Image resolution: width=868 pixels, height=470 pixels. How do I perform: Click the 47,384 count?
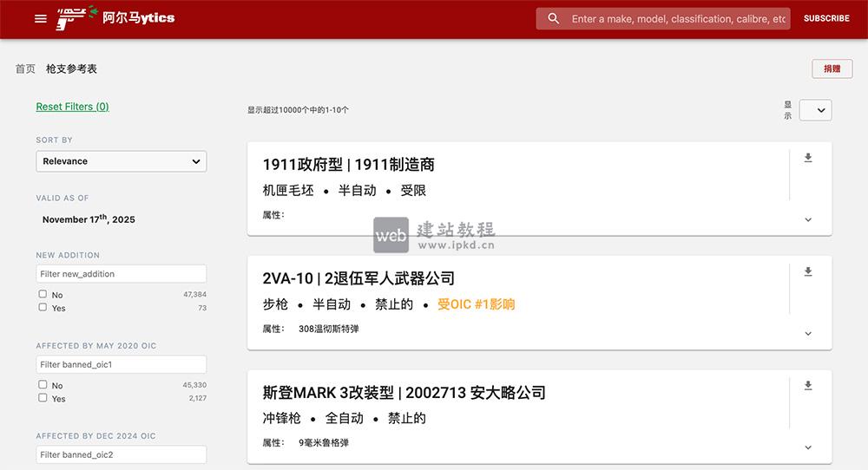[194, 294]
